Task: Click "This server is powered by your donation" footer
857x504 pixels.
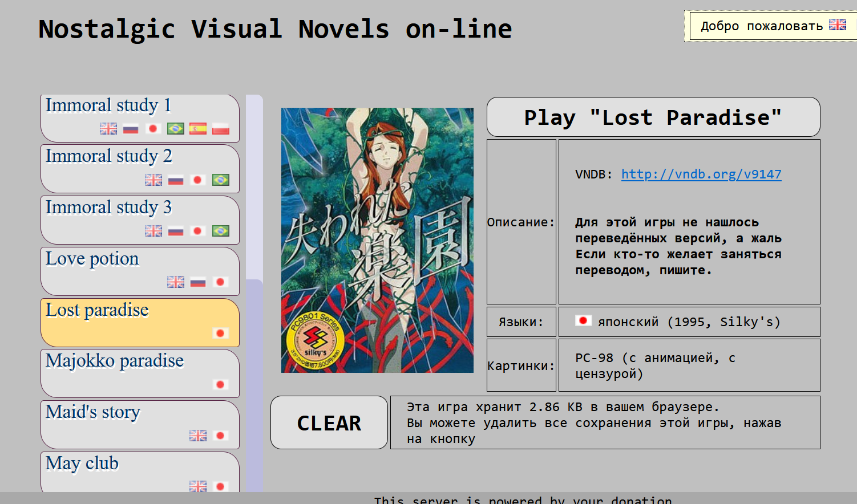Action: pos(523,499)
